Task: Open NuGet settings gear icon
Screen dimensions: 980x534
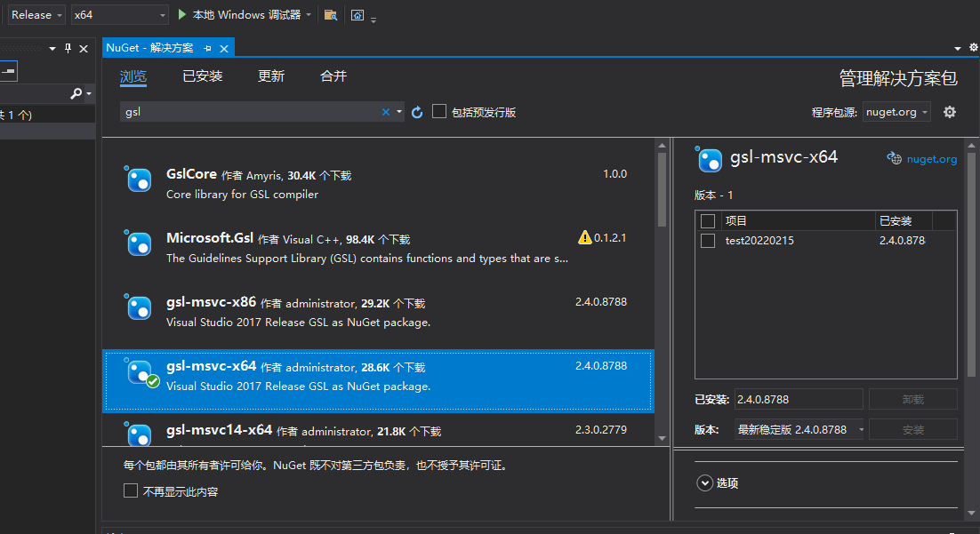Action: (x=950, y=112)
